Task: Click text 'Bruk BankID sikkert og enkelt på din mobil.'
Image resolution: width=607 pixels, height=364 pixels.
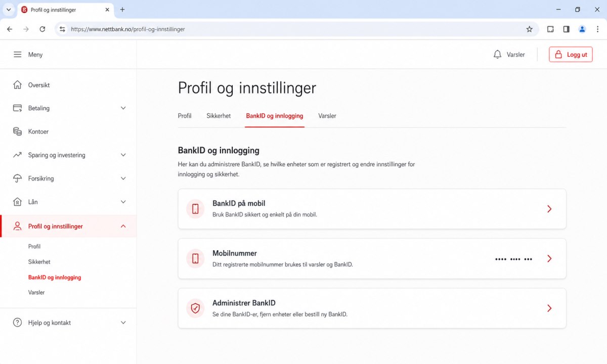Action: click(265, 214)
